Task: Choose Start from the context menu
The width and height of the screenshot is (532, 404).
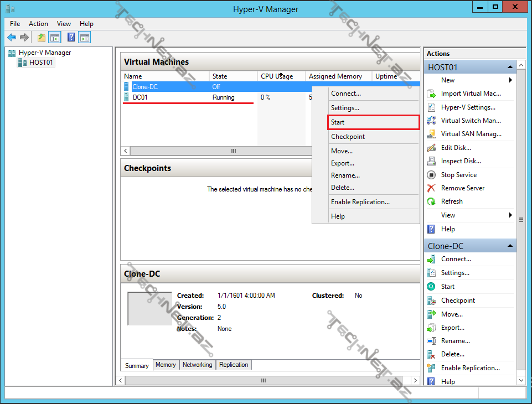Action: click(338, 122)
